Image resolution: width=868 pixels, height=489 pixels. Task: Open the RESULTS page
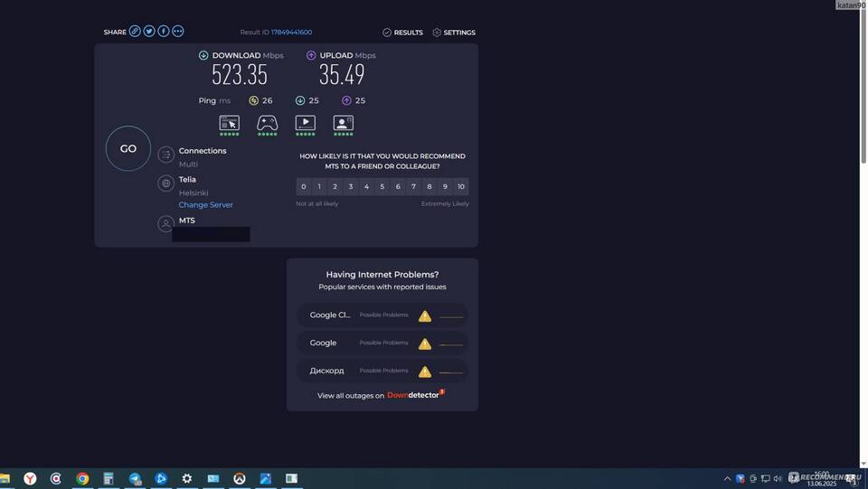[402, 33]
